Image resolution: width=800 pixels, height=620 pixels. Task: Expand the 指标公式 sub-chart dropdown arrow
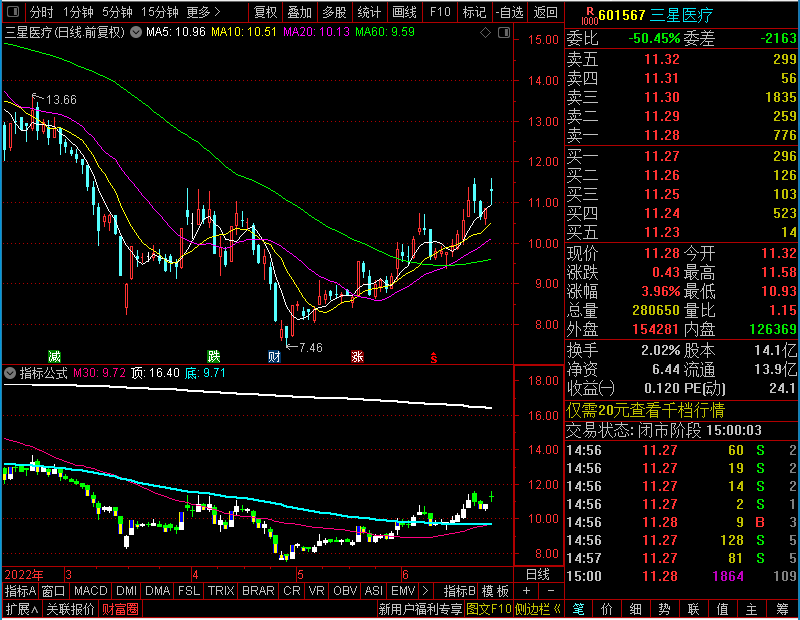[10, 373]
